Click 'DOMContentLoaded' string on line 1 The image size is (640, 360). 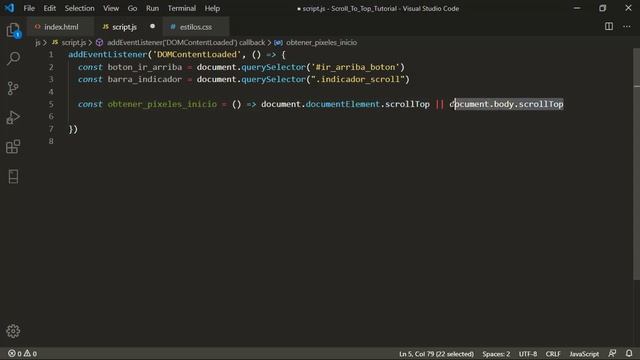196,55
